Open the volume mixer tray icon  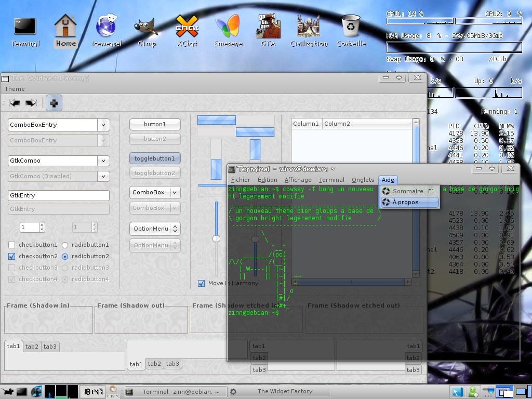pos(488,392)
